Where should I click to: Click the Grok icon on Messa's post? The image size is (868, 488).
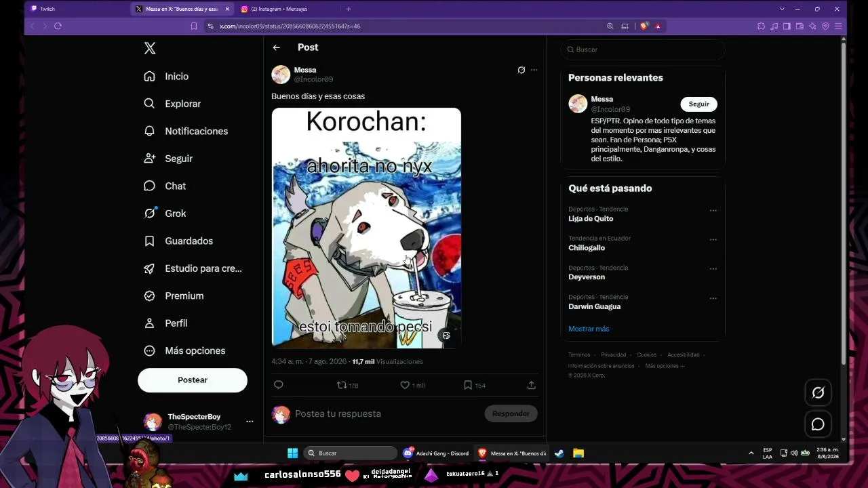tap(521, 70)
